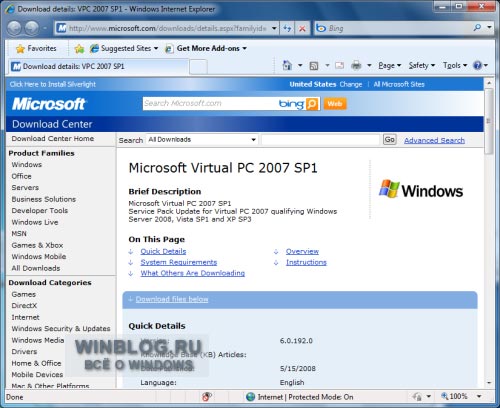
Task: Click the URL address bar
Action: [x=168, y=28]
